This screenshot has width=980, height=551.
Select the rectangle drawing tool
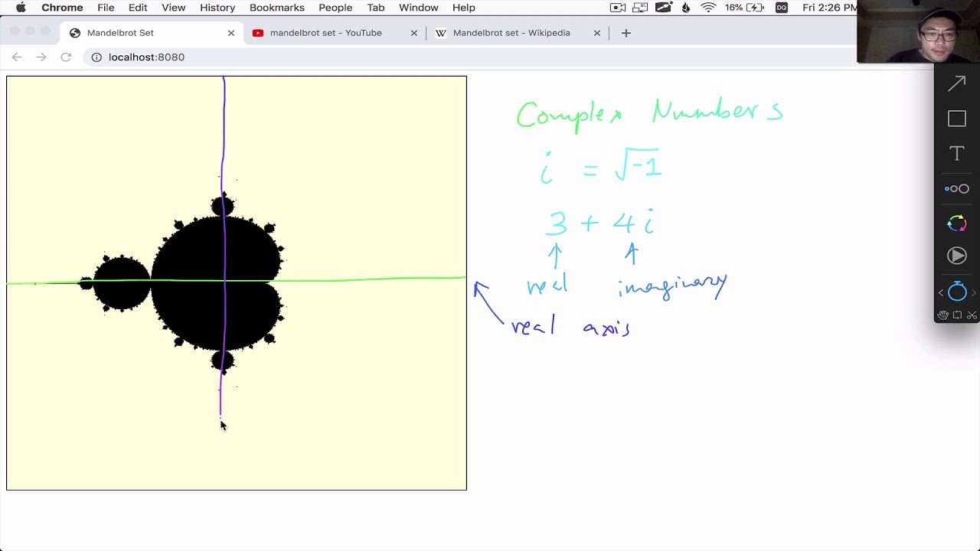[x=956, y=119]
